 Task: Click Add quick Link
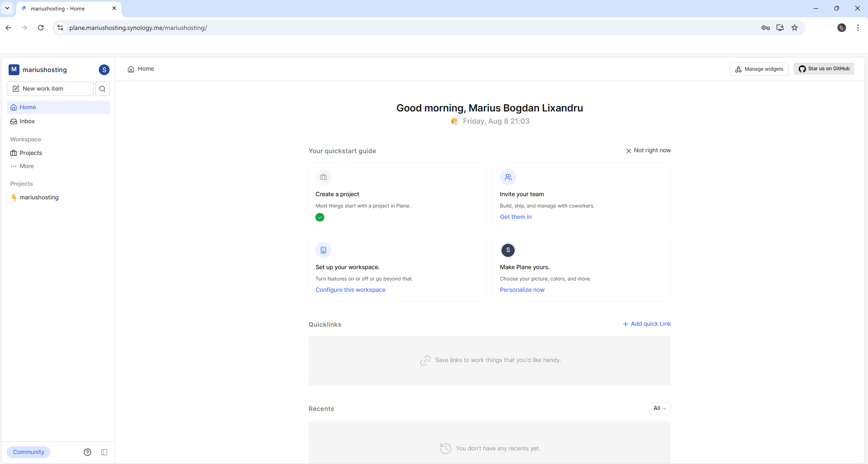[647, 324]
